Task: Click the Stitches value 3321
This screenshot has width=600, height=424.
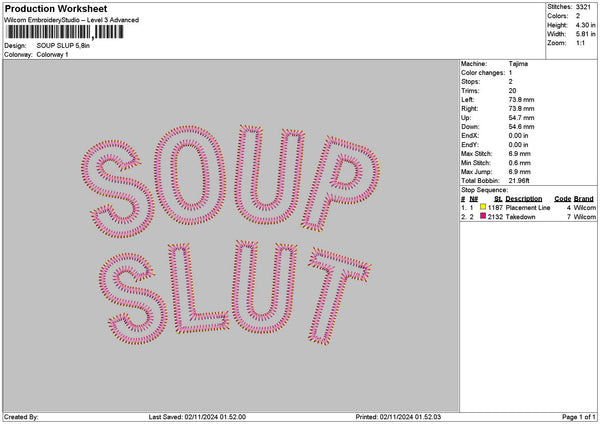Action: click(x=583, y=7)
